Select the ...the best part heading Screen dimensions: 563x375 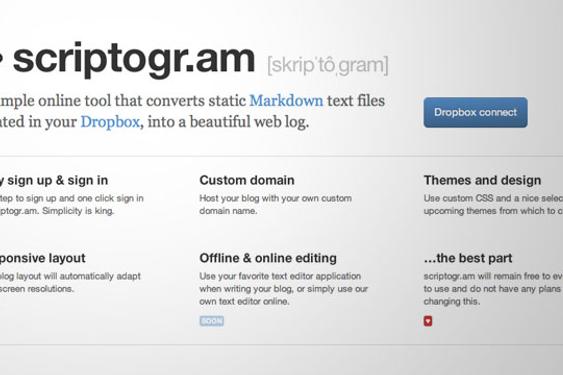click(x=468, y=258)
